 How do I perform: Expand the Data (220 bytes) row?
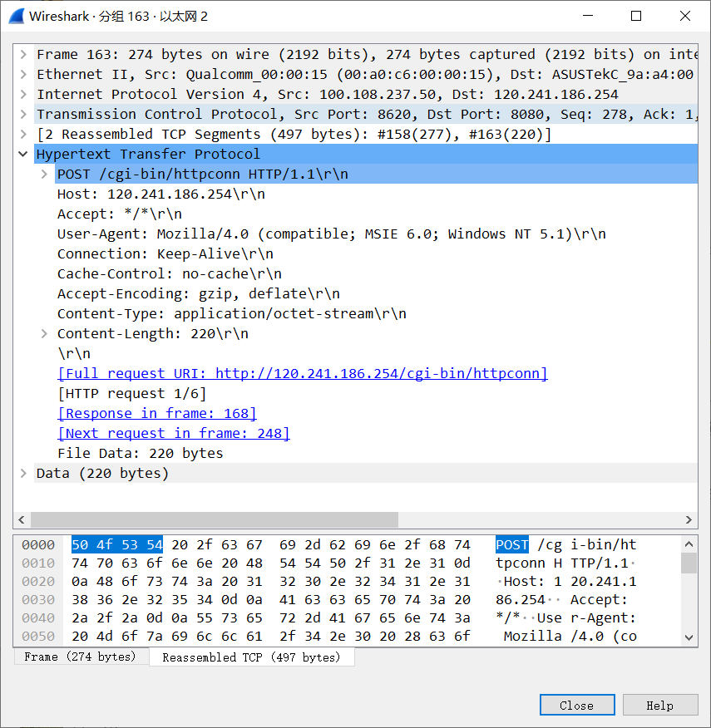pos(23,473)
